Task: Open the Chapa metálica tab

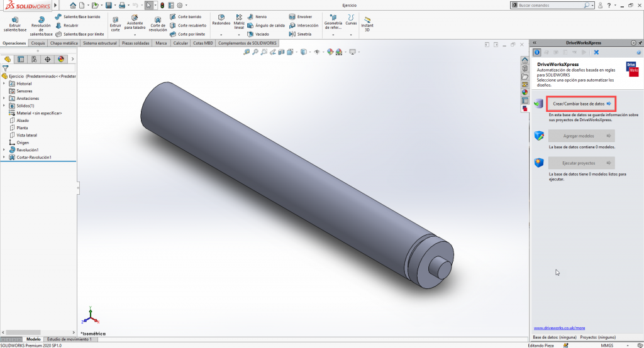Action: [x=64, y=43]
